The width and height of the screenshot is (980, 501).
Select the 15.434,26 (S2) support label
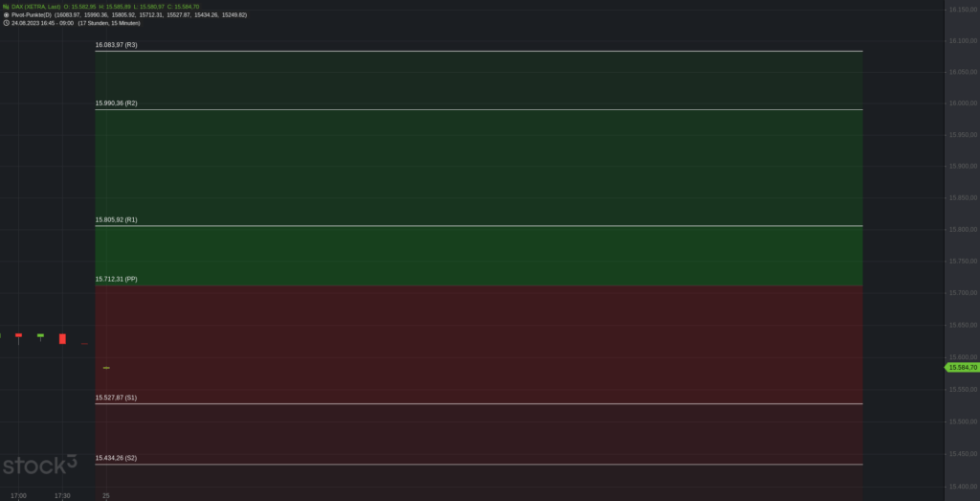(x=116, y=458)
